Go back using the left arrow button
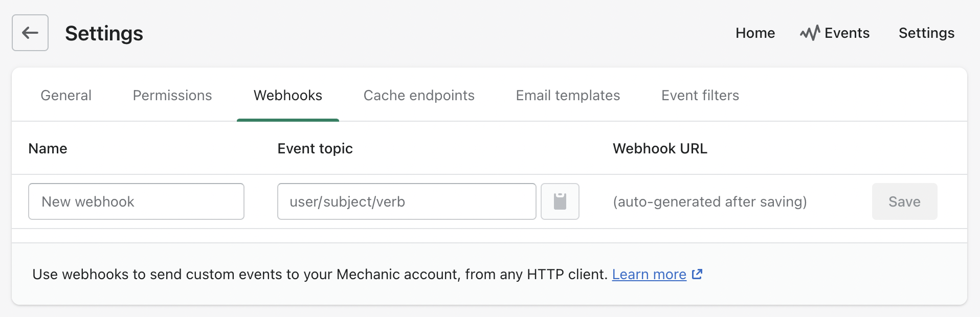The image size is (980, 317). pyautogui.click(x=30, y=33)
